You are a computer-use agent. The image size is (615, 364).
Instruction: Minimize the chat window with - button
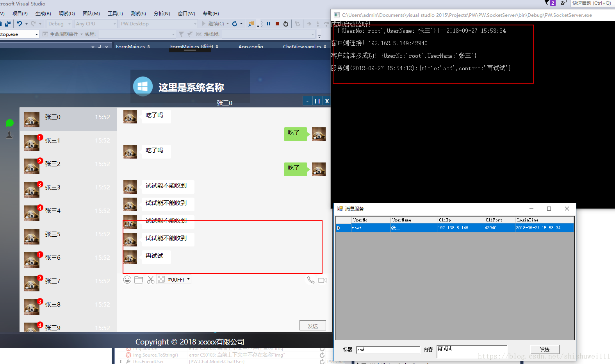point(307,101)
